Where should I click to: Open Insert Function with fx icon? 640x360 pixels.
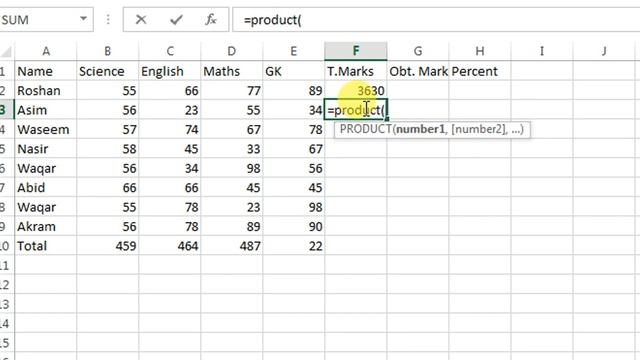[211, 19]
